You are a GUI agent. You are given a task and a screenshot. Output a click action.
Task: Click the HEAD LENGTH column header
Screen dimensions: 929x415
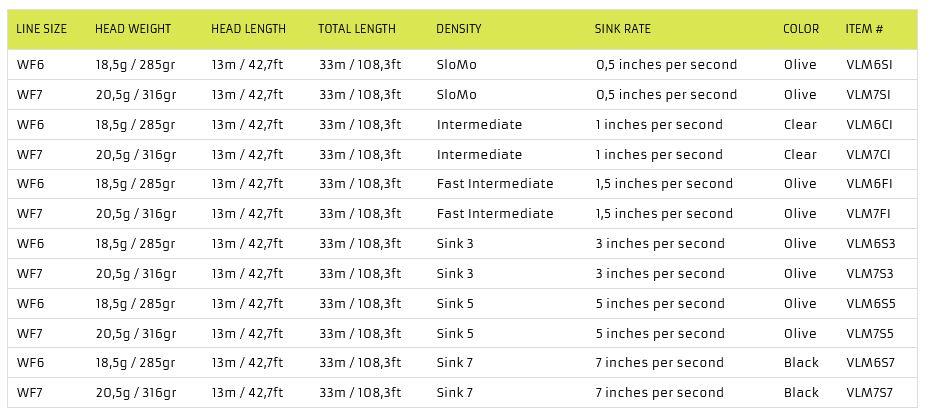point(248,28)
